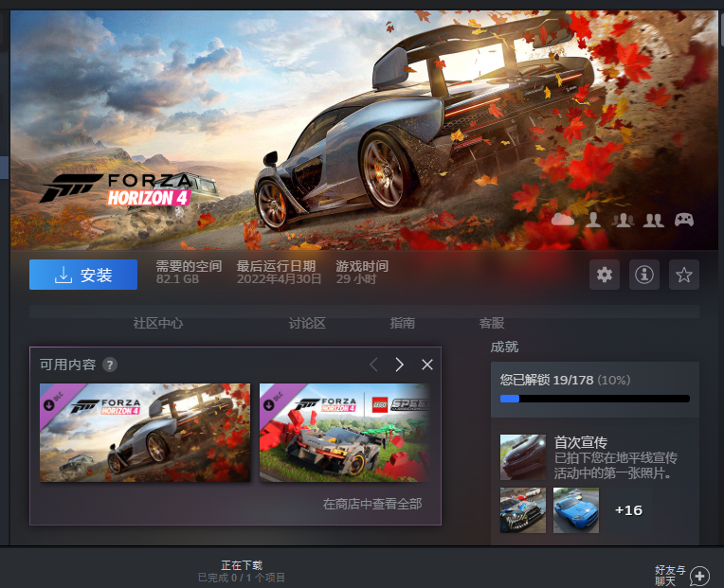Open 首次宣传 achievement thumbnail
The height and width of the screenshot is (588, 724).
523,457
